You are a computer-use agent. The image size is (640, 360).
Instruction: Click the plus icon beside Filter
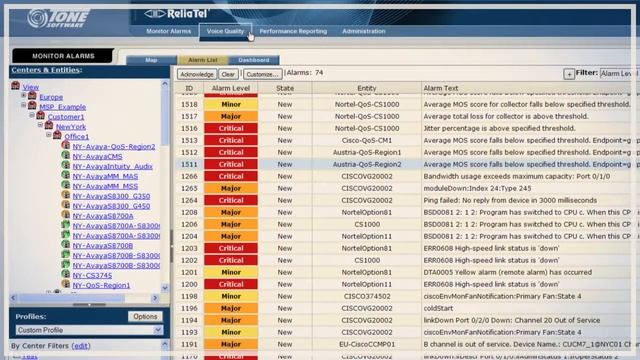click(569, 74)
